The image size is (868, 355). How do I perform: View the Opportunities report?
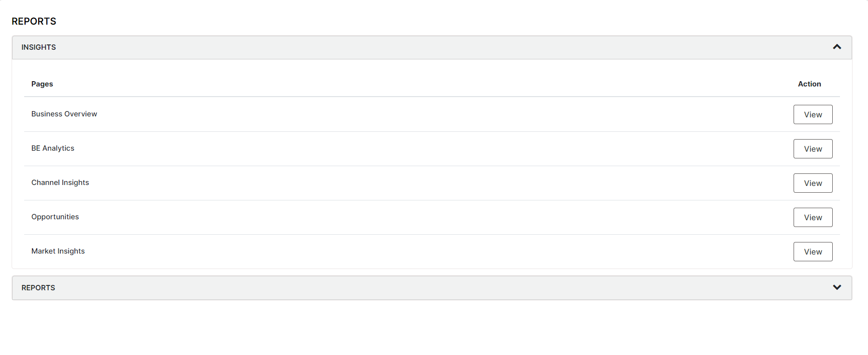[812, 217]
